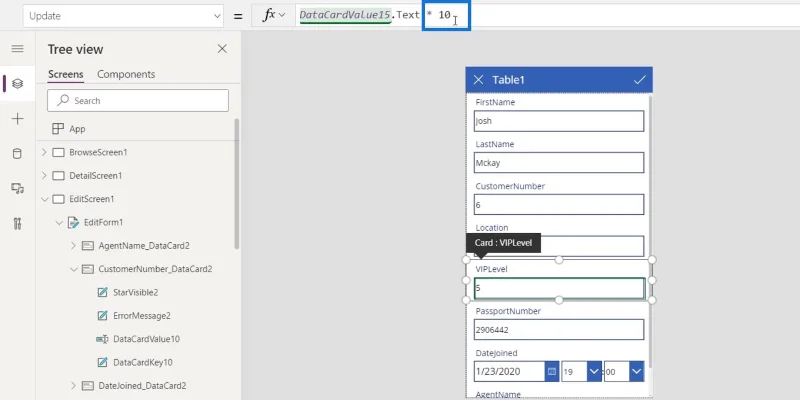Click the EditScreen1 screen icon
The image size is (800, 400).
pyautogui.click(x=59, y=199)
